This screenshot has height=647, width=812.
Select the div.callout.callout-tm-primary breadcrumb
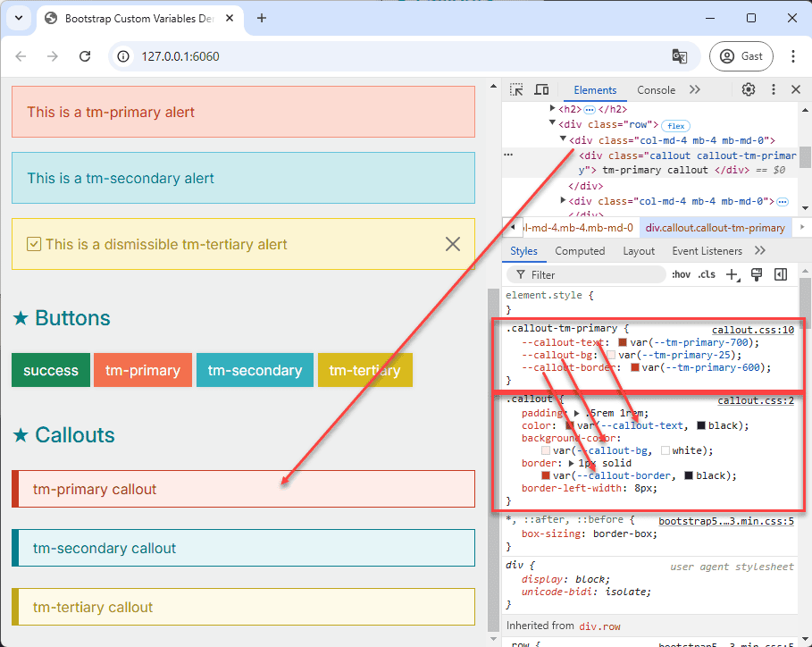pyautogui.click(x=716, y=228)
